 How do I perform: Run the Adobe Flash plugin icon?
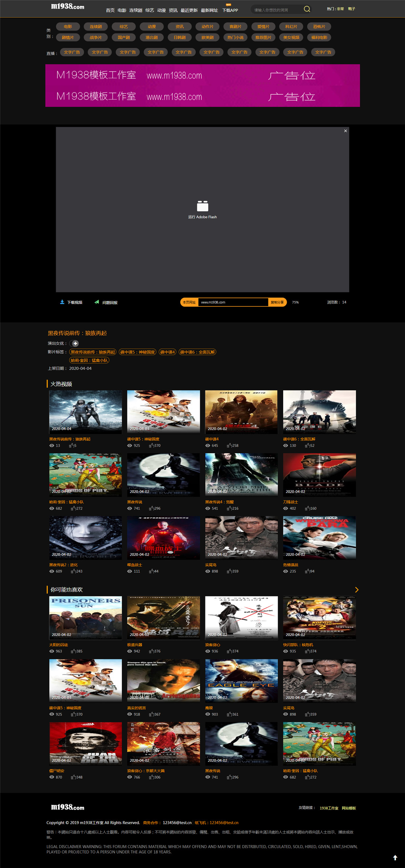(202, 206)
